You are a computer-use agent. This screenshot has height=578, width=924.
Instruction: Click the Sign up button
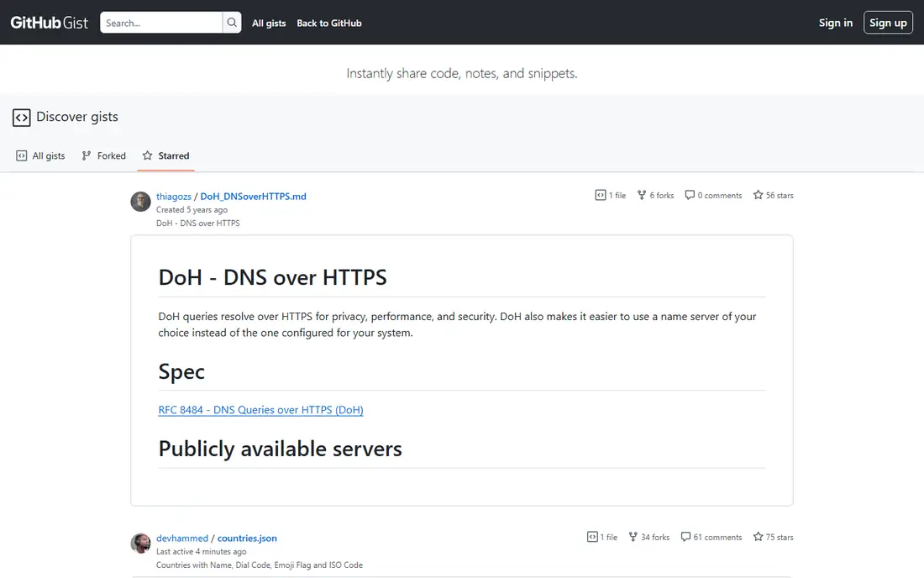pyautogui.click(x=888, y=23)
